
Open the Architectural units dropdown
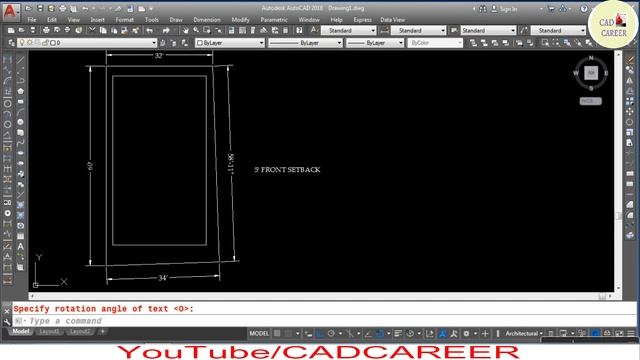click(x=524, y=333)
